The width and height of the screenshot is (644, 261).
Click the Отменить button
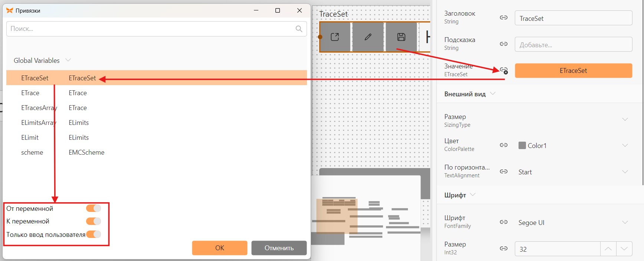point(279,248)
